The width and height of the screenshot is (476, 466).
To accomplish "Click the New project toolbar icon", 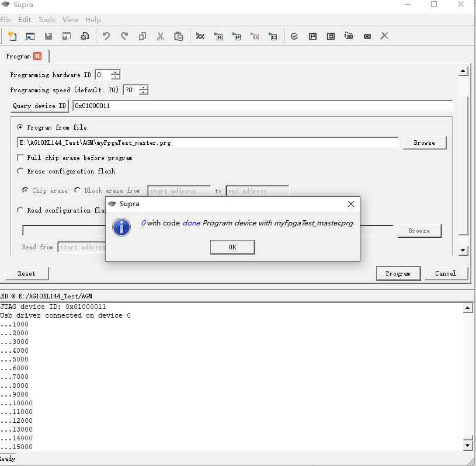I will [x=12, y=36].
